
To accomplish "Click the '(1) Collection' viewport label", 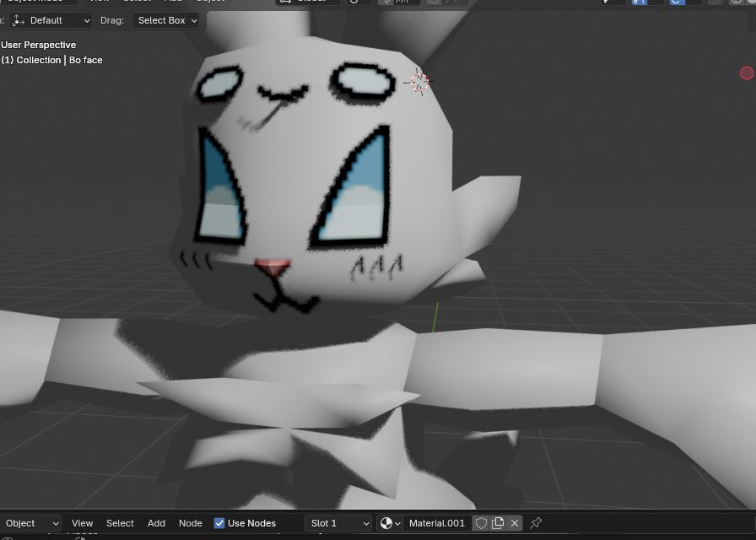I will [x=31, y=60].
